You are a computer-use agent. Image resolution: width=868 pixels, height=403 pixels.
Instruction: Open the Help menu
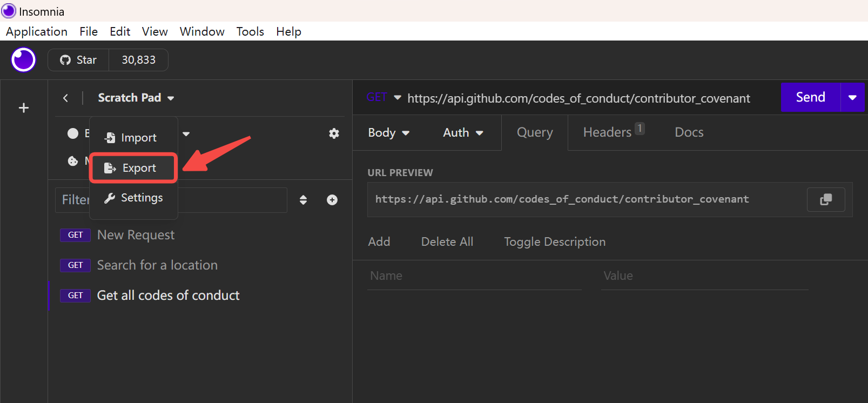[x=288, y=31]
